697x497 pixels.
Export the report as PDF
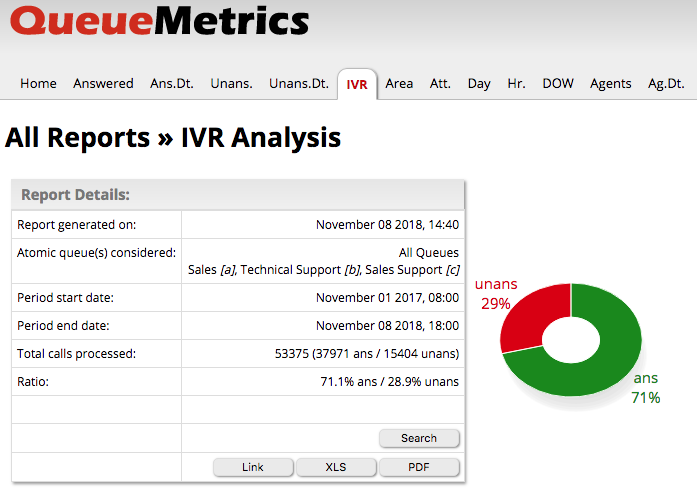tap(419, 467)
